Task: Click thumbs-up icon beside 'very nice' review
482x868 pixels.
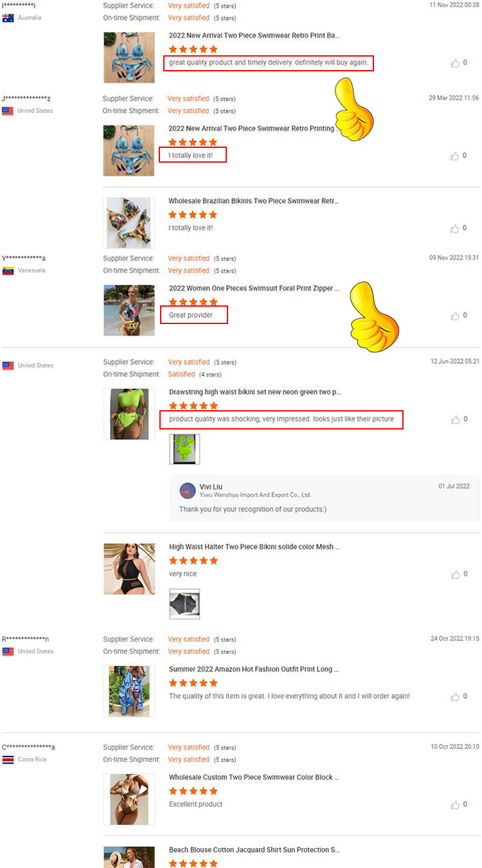Action: pyautogui.click(x=455, y=574)
